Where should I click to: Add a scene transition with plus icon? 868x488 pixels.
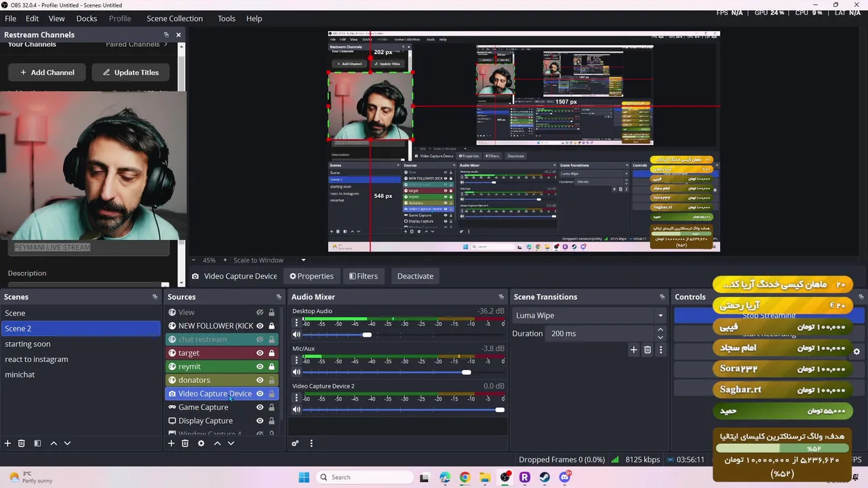(633, 350)
